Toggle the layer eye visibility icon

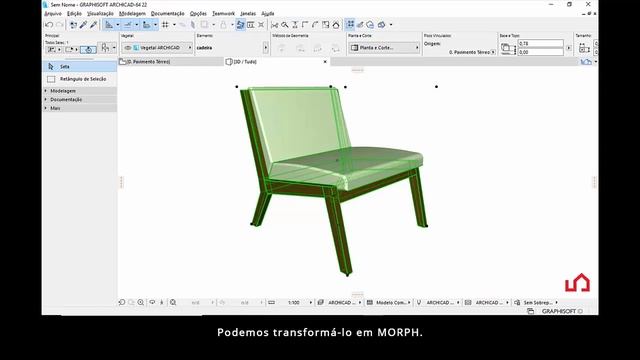(x=128, y=48)
